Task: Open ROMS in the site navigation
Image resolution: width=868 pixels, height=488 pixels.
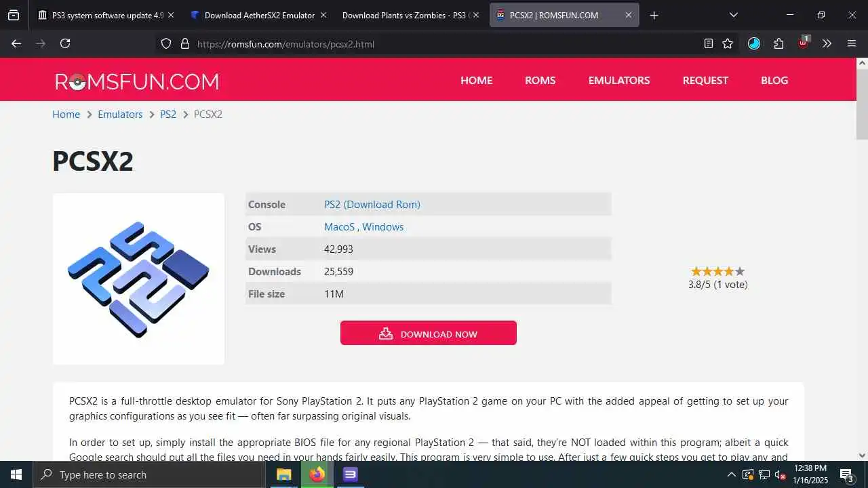Action: click(x=540, y=80)
